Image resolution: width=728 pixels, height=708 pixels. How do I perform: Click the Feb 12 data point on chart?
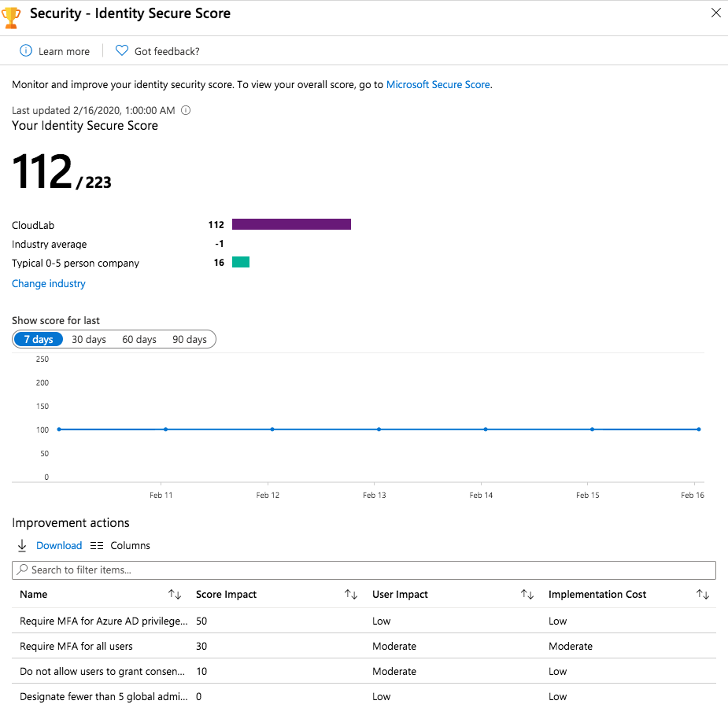pos(272,430)
